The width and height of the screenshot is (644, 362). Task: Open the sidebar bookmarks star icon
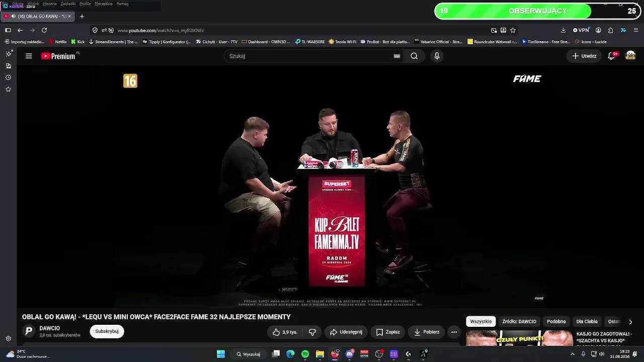click(8, 89)
